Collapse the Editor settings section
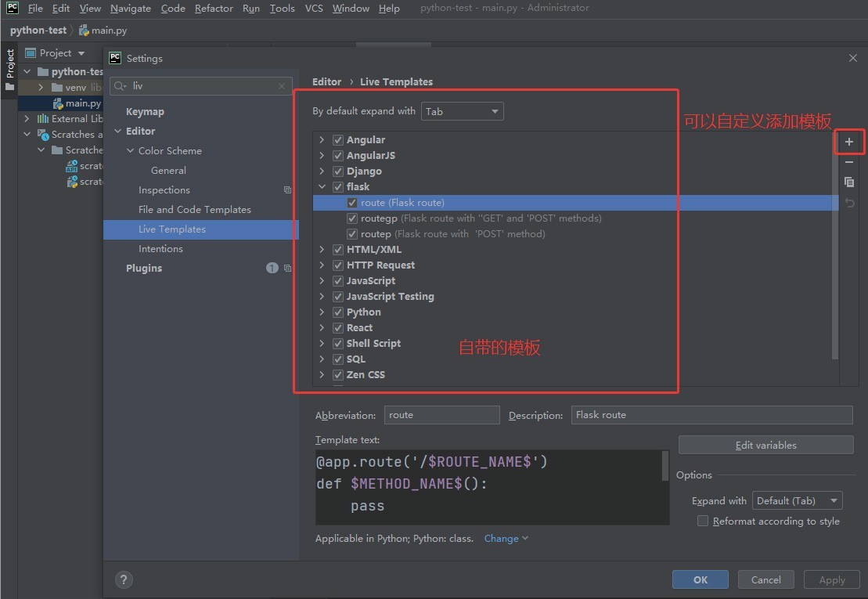The height and width of the screenshot is (599, 868). pos(117,132)
